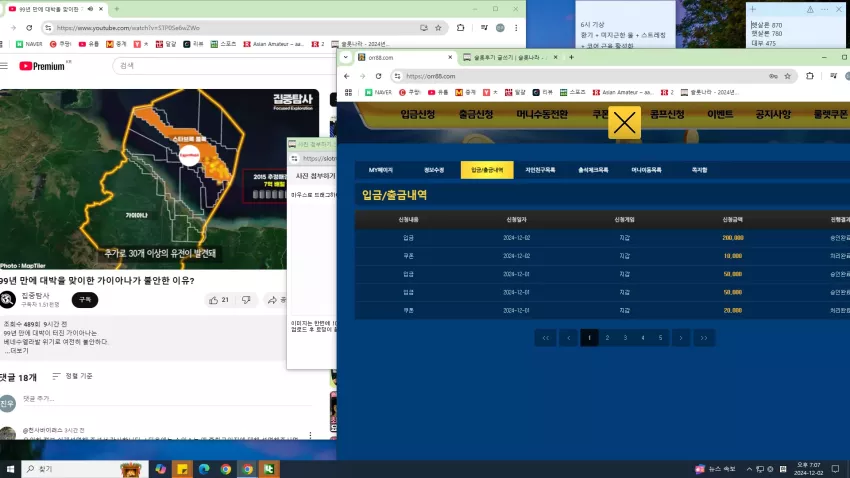The image size is (850, 478).
Task: Open the 입금신청 menu on orr88 site
Action: point(417,114)
